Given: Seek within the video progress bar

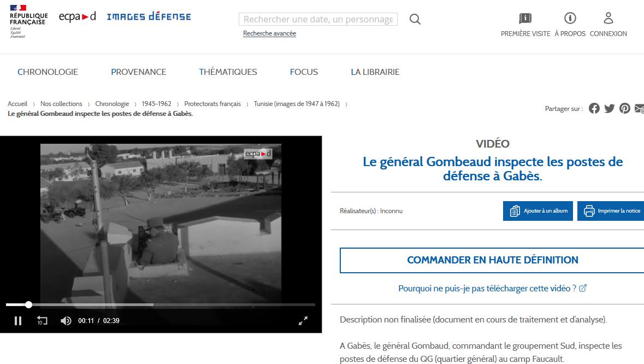Looking at the screenshot, I should 164,305.
